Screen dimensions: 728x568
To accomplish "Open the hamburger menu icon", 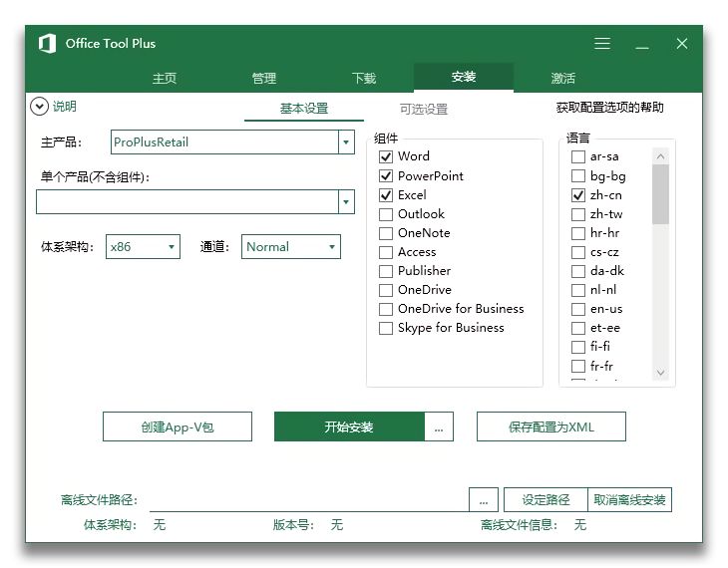I will pos(602,44).
